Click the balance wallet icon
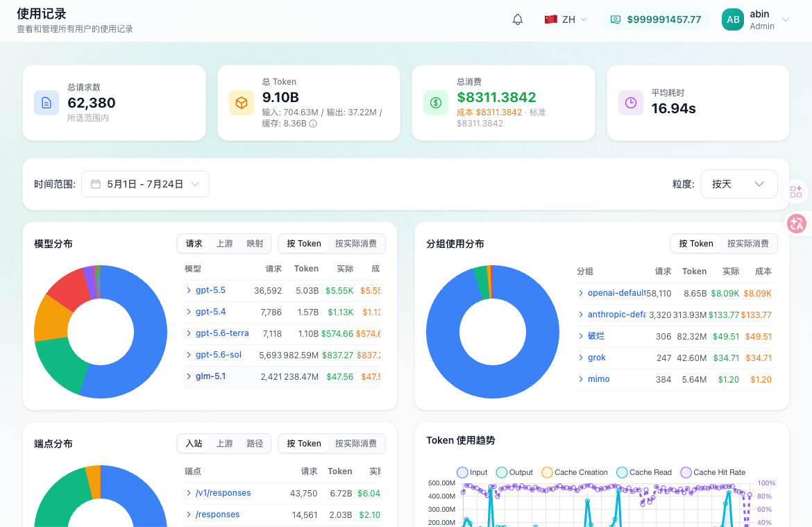This screenshot has height=527, width=812. click(615, 19)
